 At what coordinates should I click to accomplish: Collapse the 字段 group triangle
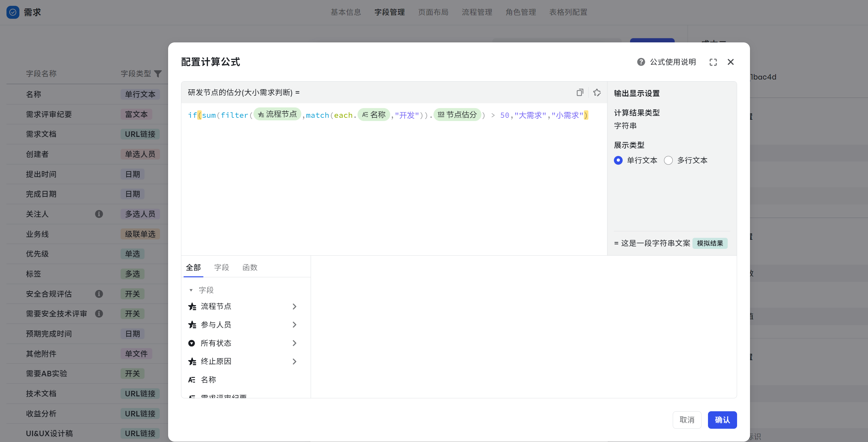(191, 290)
